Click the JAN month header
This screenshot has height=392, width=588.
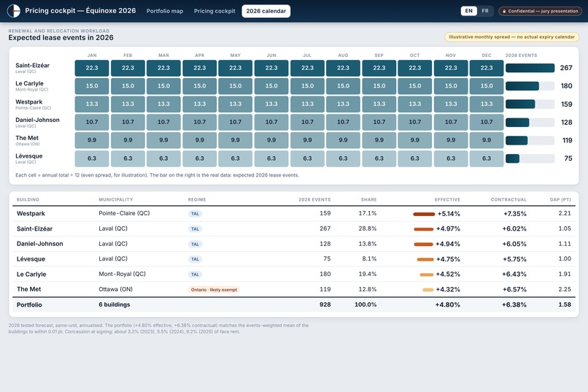click(x=92, y=55)
